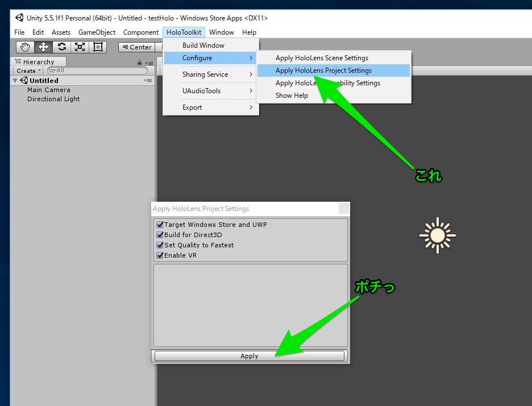Click the Directional Light sun gizmo
The height and width of the screenshot is (406, 532).
437,235
